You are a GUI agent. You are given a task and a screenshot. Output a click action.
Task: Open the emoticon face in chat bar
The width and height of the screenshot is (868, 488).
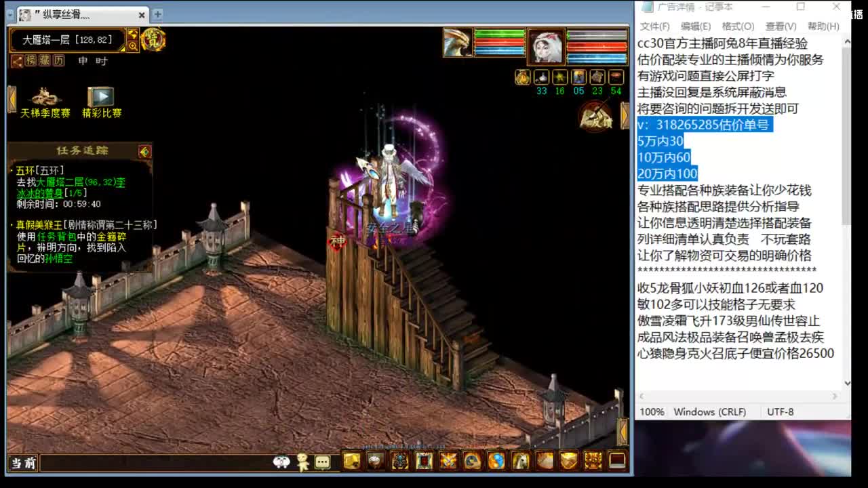pos(281,462)
